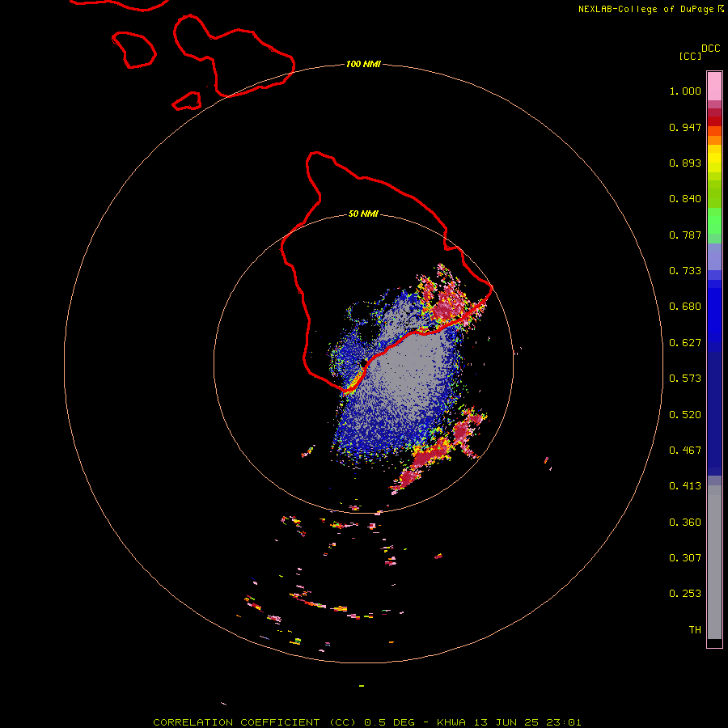This screenshot has width=728, height=728.
Task: Click the 0.947 legend value
Action: [685, 127]
